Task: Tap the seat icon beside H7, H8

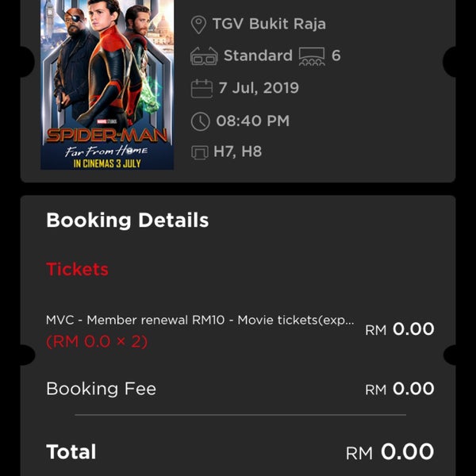Action: 200,152
